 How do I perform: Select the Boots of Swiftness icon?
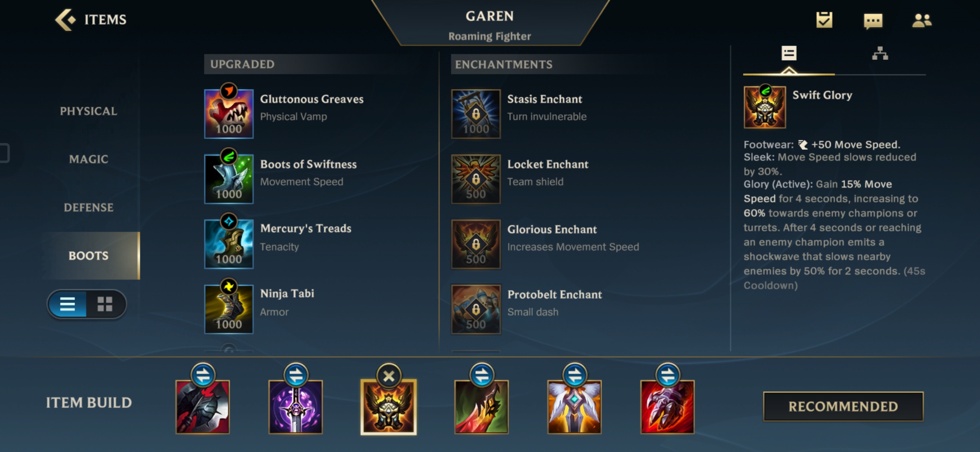229,179
